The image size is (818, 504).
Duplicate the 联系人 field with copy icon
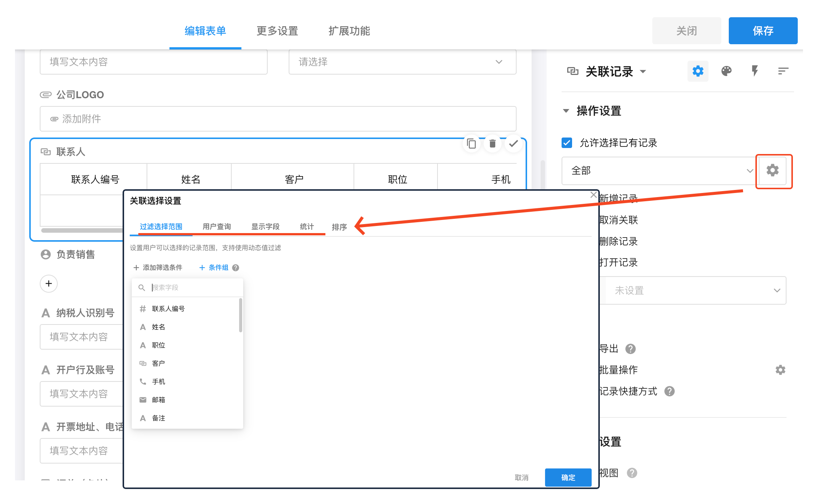(x=471, y=144)
